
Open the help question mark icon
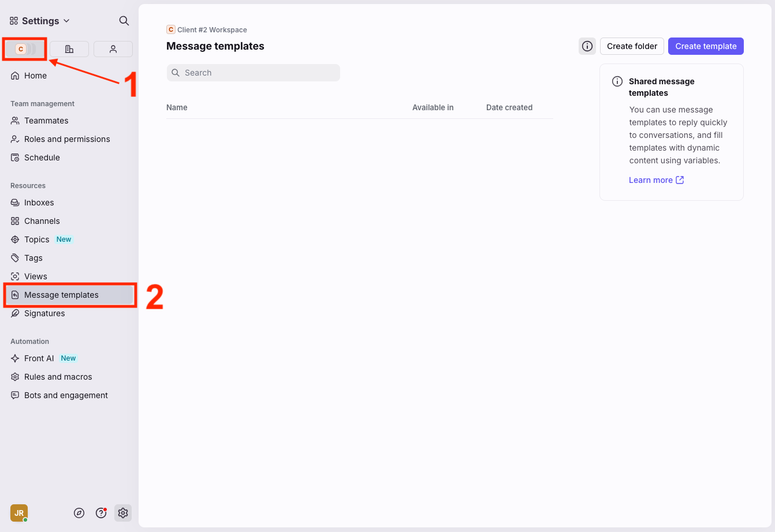[101, 513]
